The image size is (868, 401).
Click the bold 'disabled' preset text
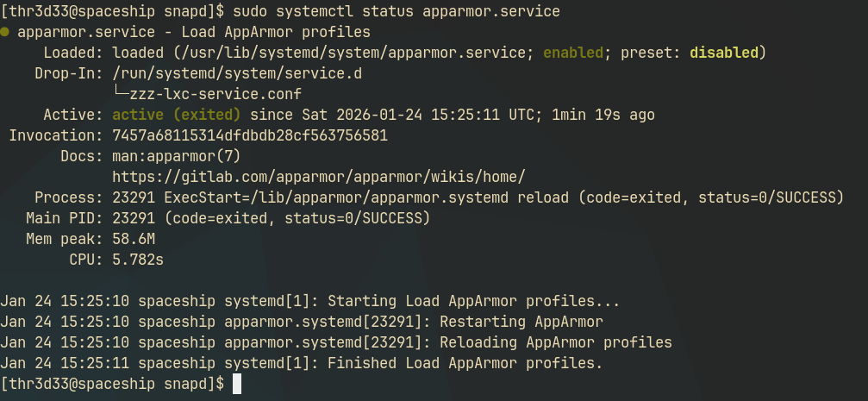pos(723,53)
